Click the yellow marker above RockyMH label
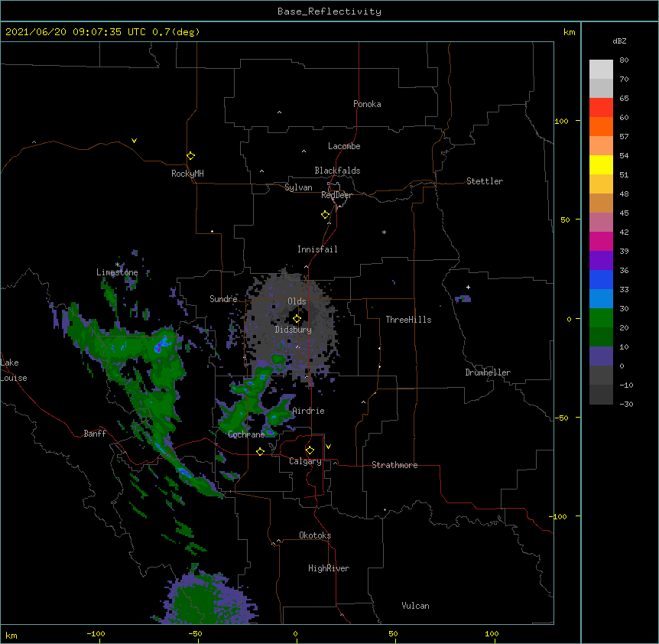659x644 pixels. pyautogui.click(x=190, y=156)
